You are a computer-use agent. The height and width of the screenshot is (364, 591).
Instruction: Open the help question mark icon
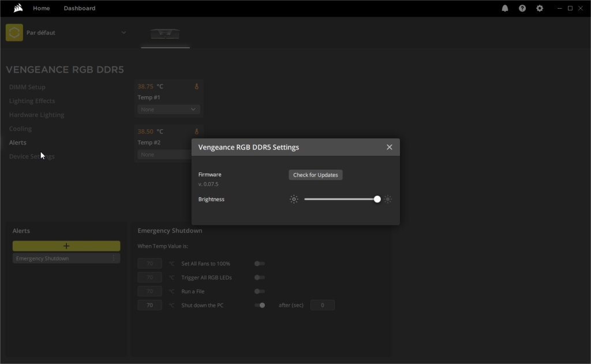pyautogui.click(x=522, y=8)
